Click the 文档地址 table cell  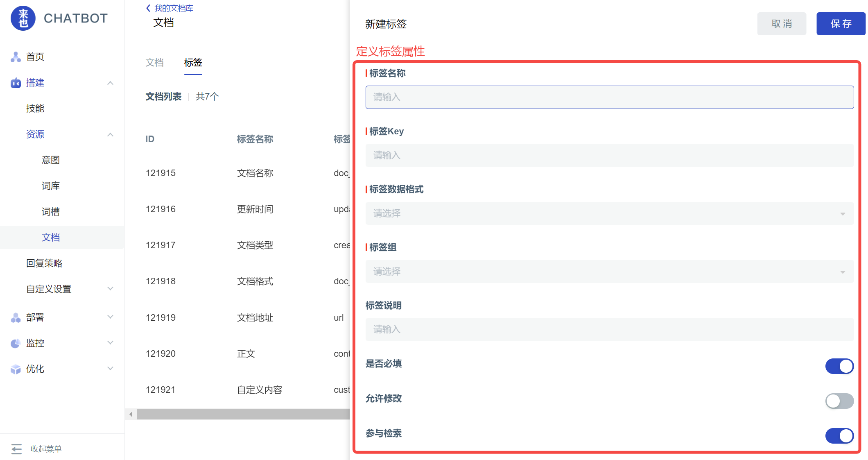click(x=255, y=318)
